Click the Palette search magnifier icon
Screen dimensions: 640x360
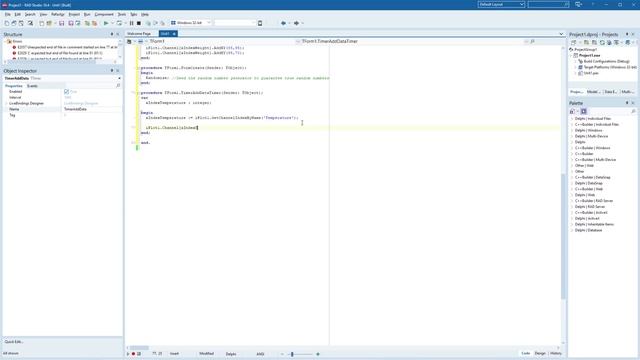[633, 111]
